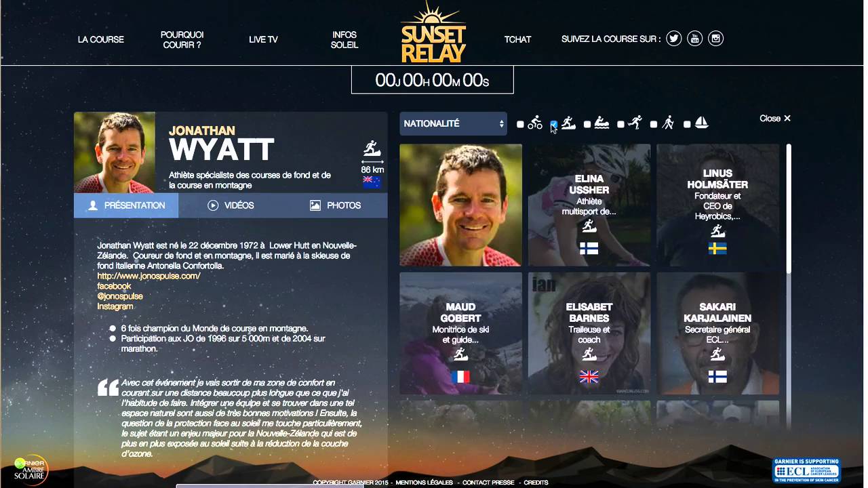
Task: Click the sailing boat filter icon
Action: coord(702,123)
